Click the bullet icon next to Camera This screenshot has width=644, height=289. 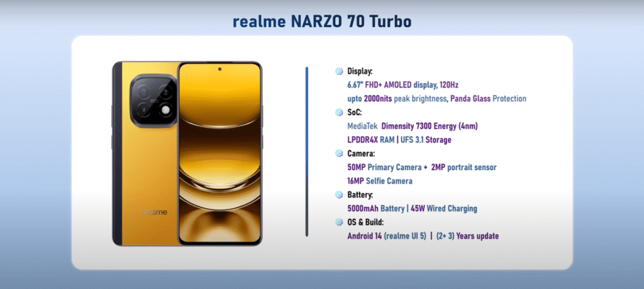click(339, 154)
